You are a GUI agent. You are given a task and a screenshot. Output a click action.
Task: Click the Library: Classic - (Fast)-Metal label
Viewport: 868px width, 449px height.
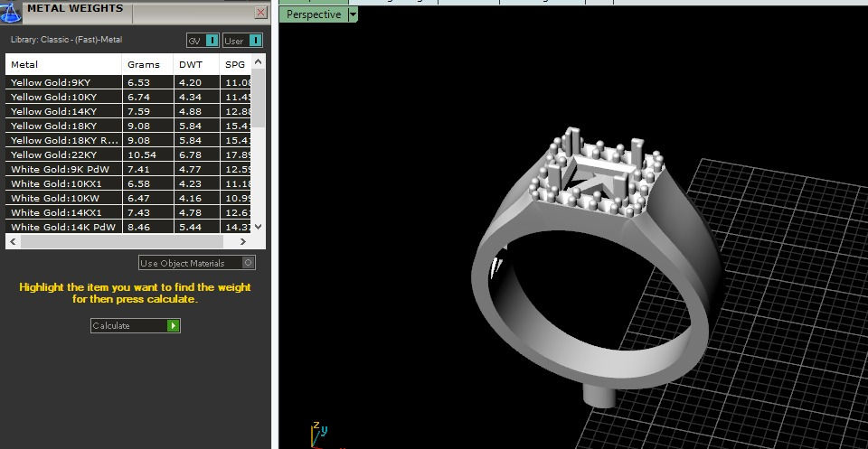point(66,39)
